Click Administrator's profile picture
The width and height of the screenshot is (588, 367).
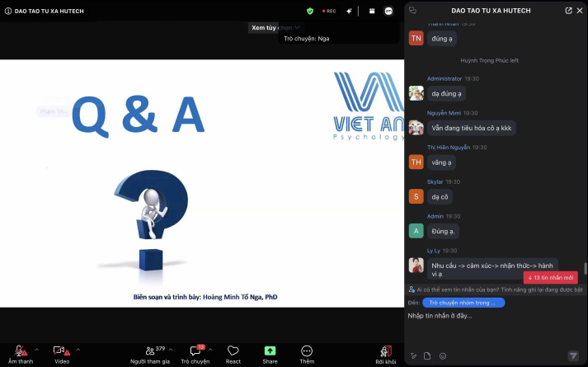416,93
